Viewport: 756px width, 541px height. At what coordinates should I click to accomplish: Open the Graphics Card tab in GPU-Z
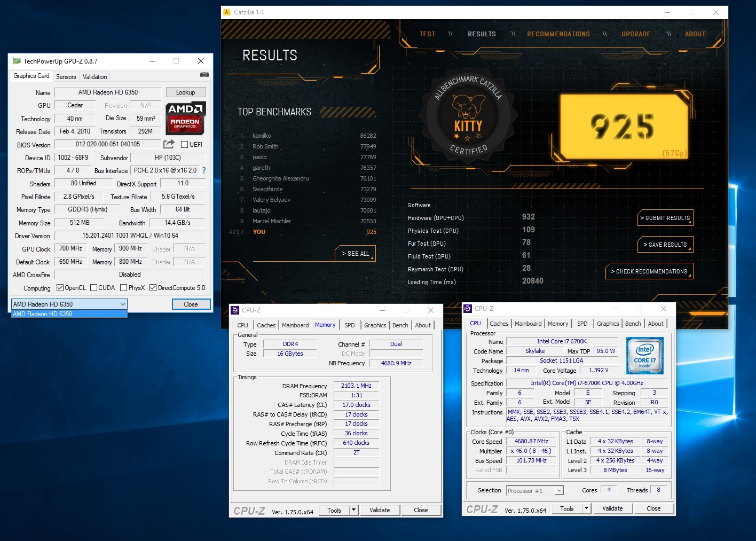tap(31, 76)
